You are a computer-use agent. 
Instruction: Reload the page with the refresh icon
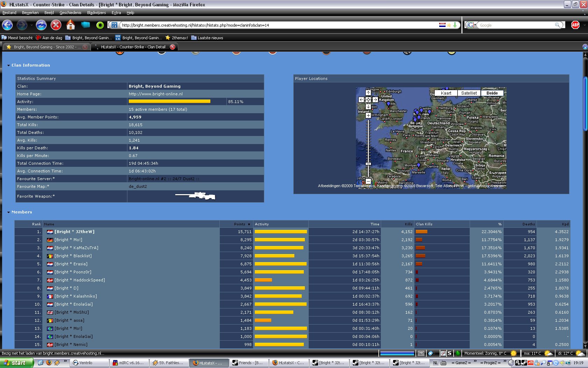(x=41, y=25)
